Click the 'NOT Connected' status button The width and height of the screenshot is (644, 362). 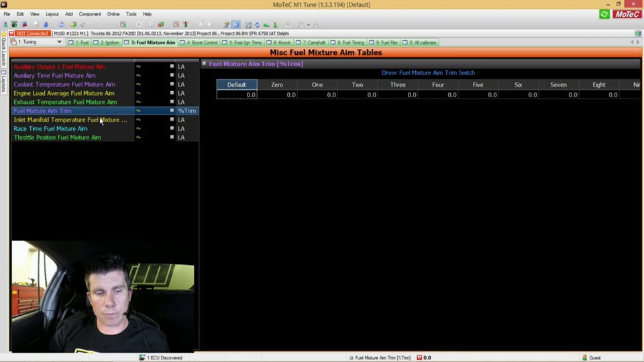(32, 34)
